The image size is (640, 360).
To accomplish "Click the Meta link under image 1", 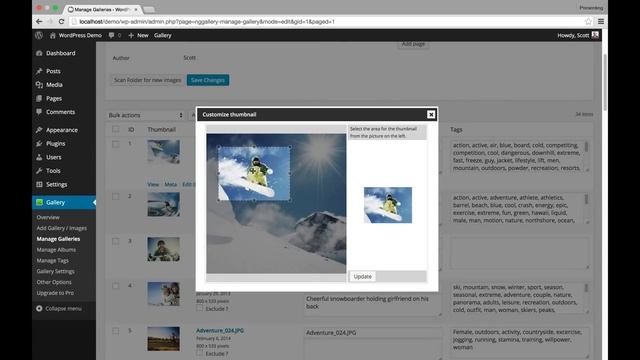I will tap(171, 184).
